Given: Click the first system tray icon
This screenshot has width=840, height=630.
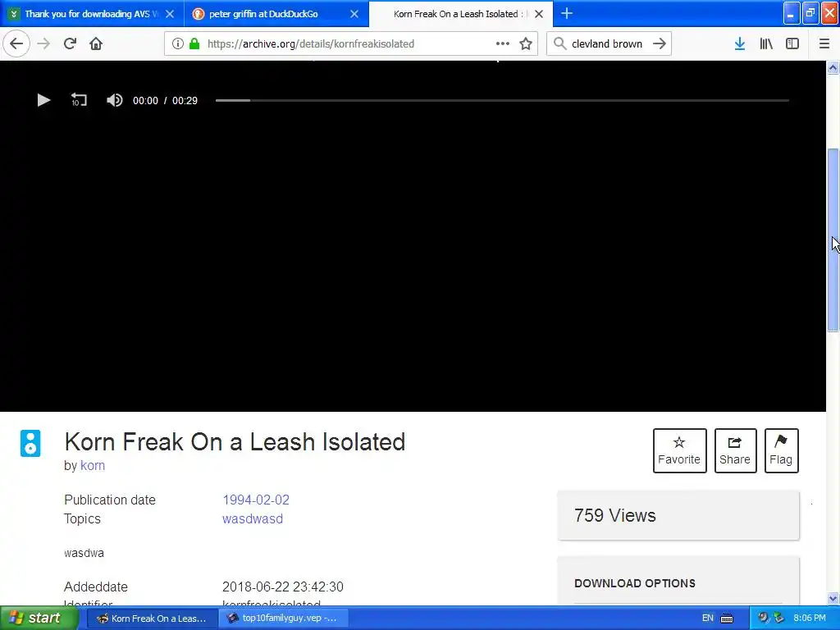Looking at the screenshot, I should tap(764, 619).
